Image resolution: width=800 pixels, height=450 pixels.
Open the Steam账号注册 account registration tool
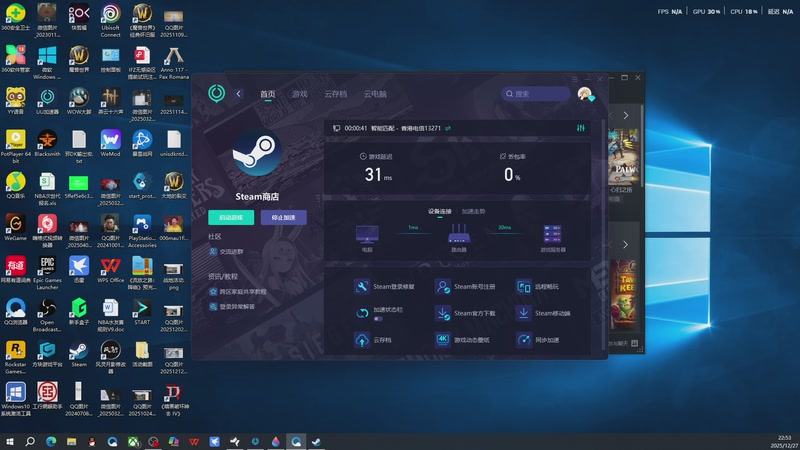point(465,287)
